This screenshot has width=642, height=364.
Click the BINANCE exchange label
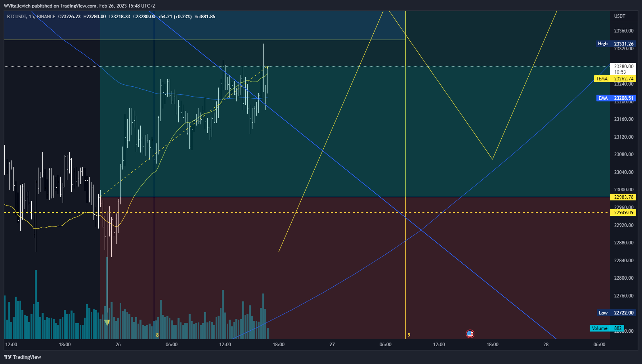46,17
